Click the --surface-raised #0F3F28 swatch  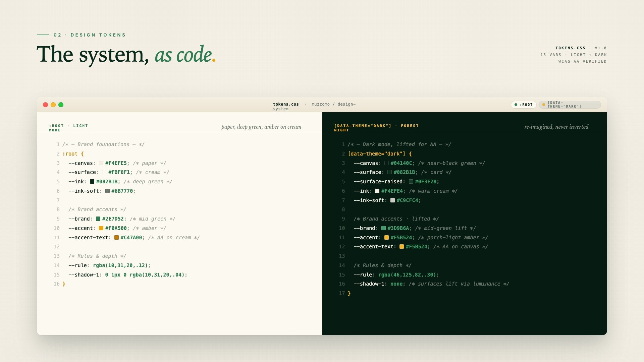tap(411, 182)
